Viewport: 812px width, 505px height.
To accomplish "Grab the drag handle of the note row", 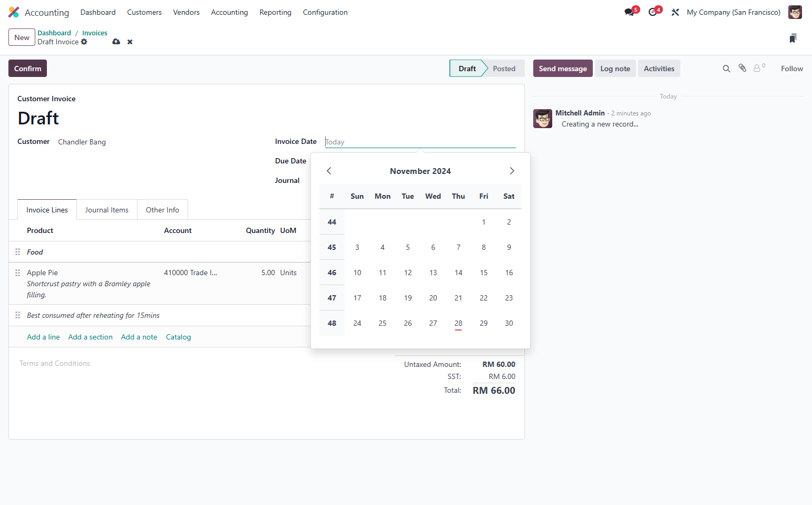I will [17, 315].
